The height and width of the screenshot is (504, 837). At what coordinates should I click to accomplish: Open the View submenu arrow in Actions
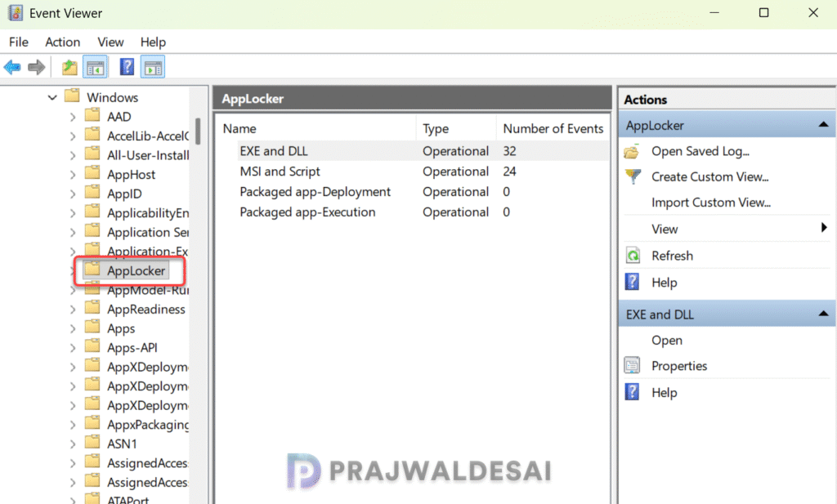824,228
